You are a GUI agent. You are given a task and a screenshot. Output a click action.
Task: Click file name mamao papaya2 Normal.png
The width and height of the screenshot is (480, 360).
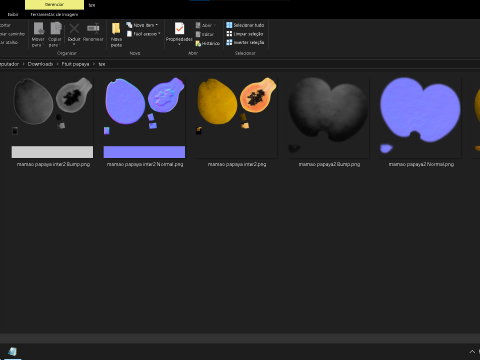(x=421, y=164)
